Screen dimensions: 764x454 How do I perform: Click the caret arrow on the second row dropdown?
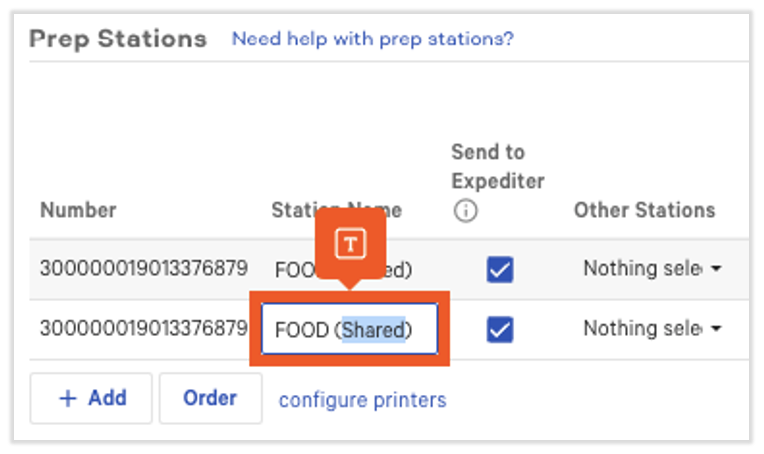pyautogui.click(x=716, y=330)
